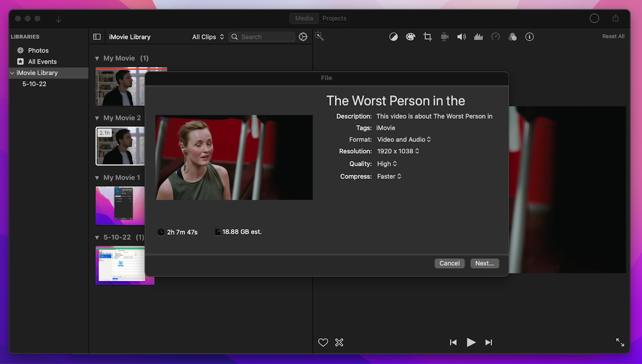
Task: Activate the Cropping tool
Action: click(428, 36)
